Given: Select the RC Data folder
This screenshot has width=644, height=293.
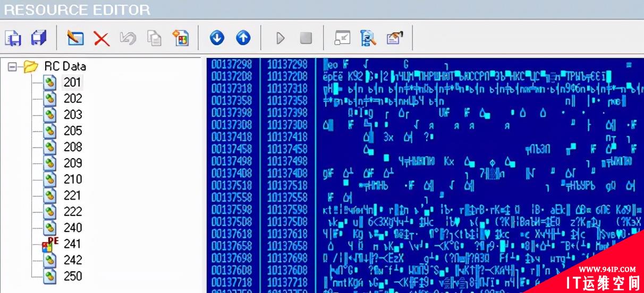Looking at the screenshot, I should 65,66.
